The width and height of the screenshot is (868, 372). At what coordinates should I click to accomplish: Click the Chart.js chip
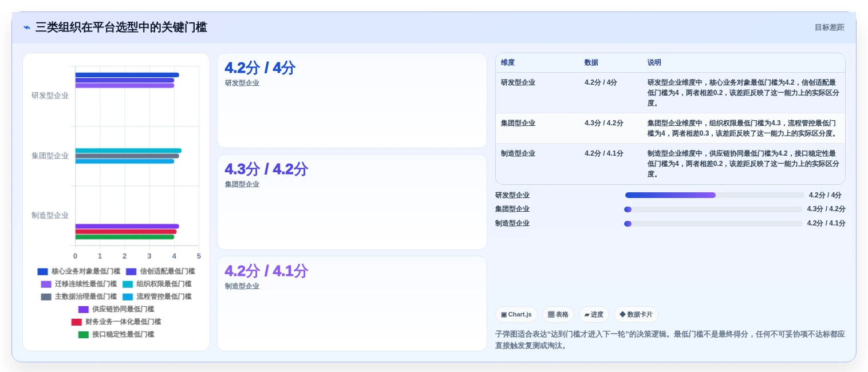click(x=516, y=315)
